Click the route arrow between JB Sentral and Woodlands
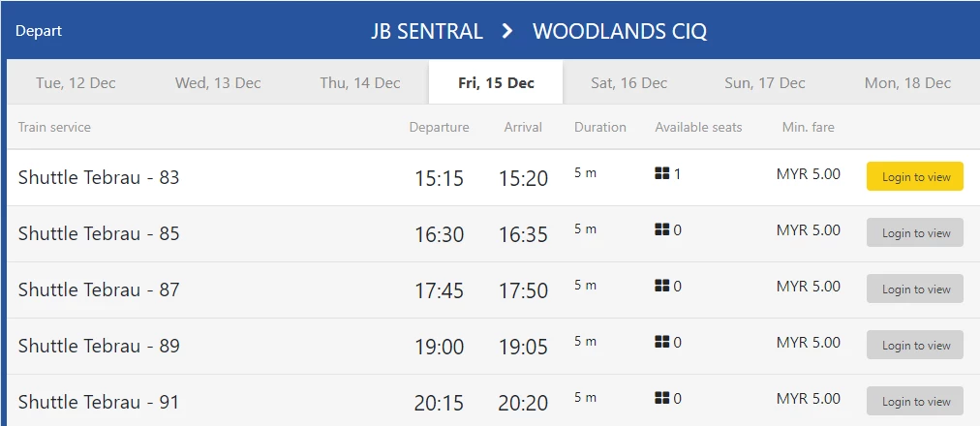 [507, 31]
